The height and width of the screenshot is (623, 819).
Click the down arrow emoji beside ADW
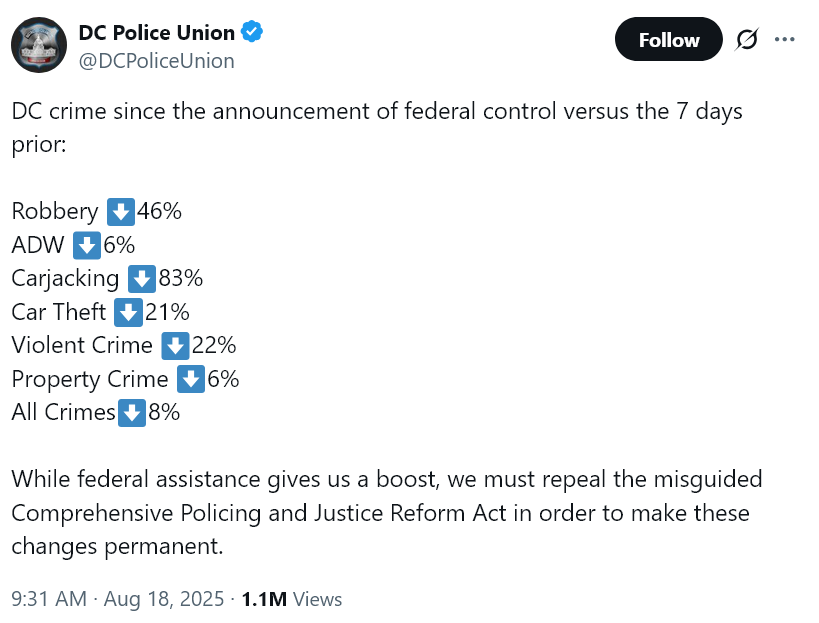click(87, 245)
